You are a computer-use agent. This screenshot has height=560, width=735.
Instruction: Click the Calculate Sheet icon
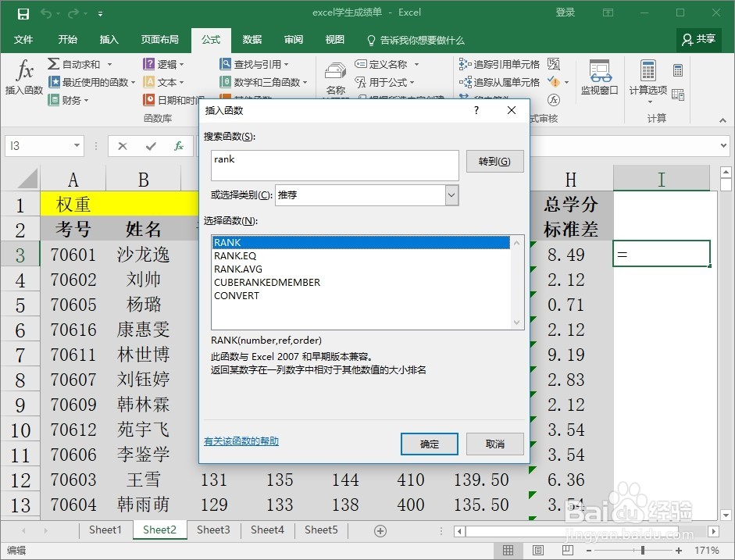(678, 95)
